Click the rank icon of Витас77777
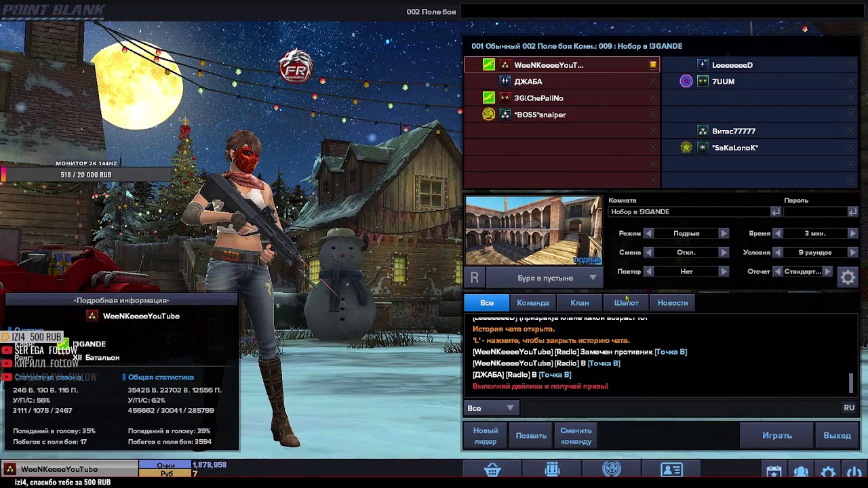The height and width of the screenshot is (488, 868). click(703, 131)
